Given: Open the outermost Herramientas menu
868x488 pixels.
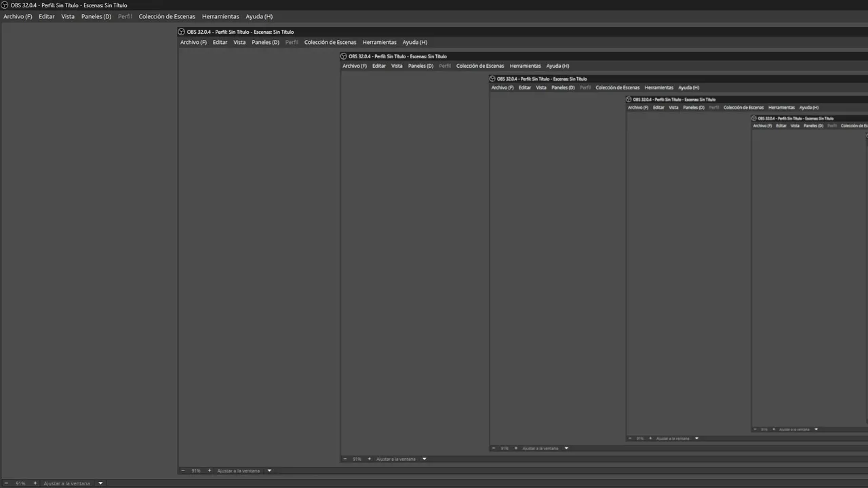Looking at the screenshot, I should coord(220,16).
